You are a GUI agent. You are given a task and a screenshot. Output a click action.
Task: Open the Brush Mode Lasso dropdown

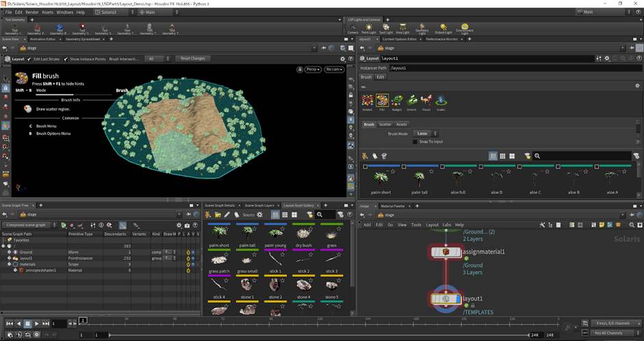pos(426,134)
